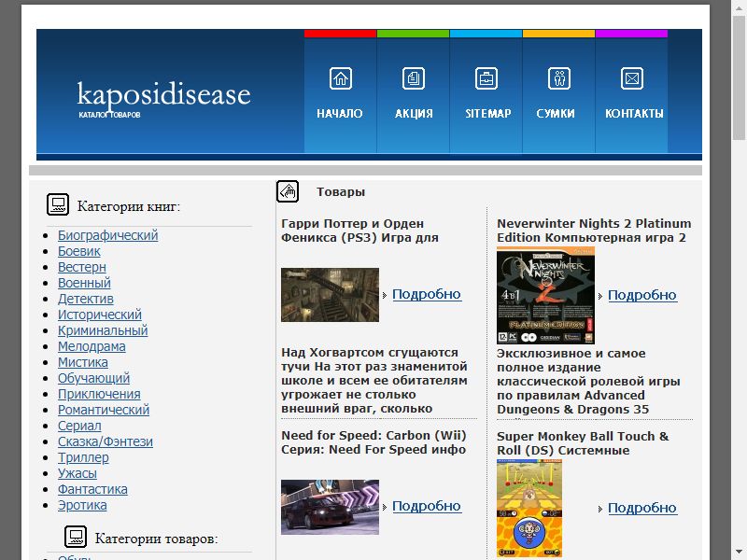The image size is (747, 560).
Task: Open the КОНТАКТЫ menu item
Action: click(x=634, y=113)
